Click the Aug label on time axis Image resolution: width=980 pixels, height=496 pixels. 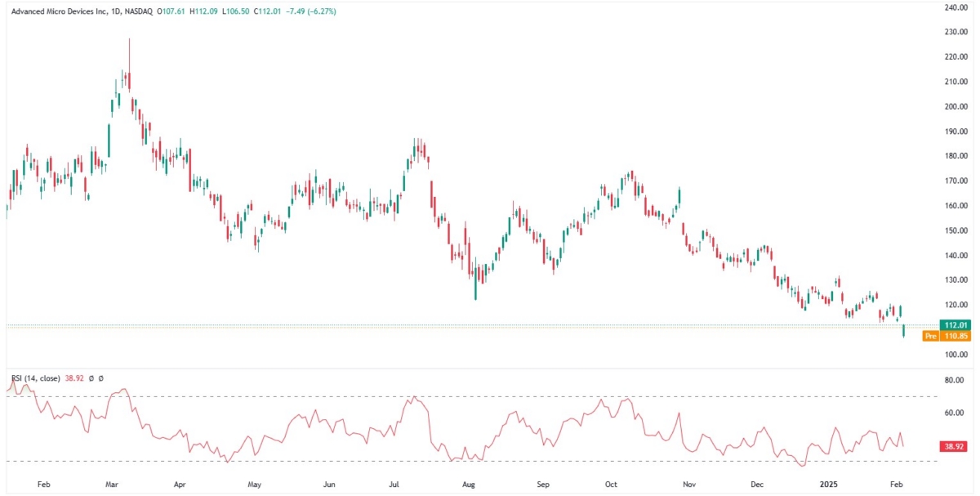[469, 484]
